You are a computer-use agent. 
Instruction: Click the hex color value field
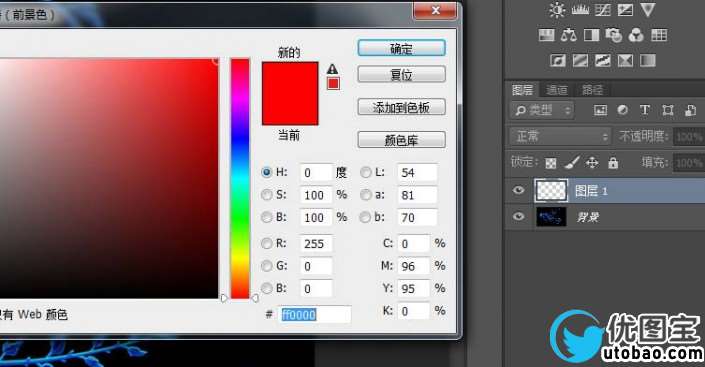[314, 314]
